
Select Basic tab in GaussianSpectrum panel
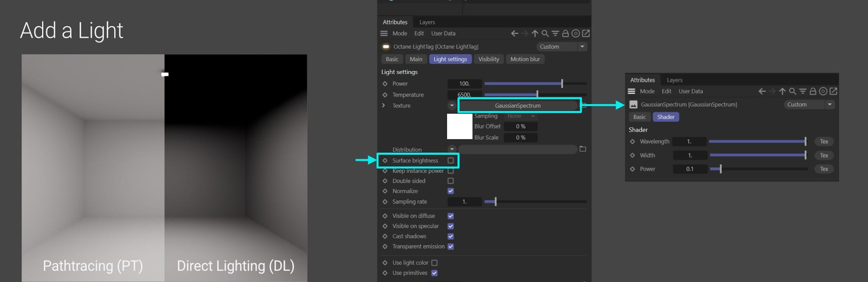[x=639, y=117]
